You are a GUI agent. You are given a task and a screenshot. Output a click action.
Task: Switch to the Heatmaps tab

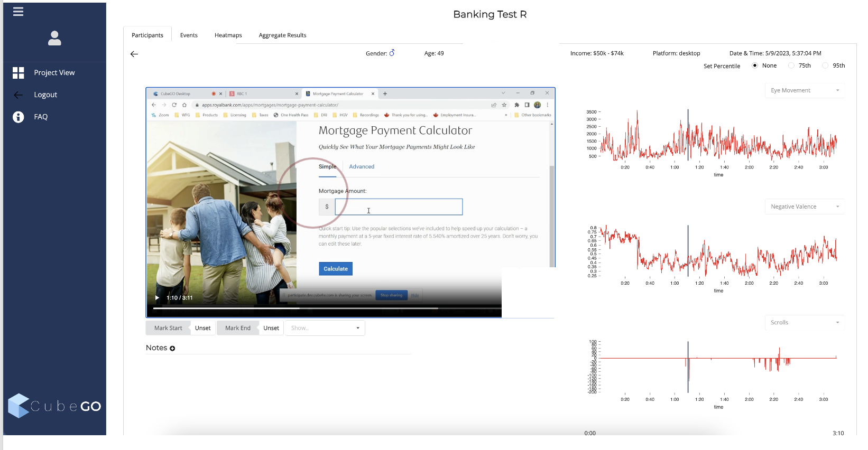pos(228,35)
